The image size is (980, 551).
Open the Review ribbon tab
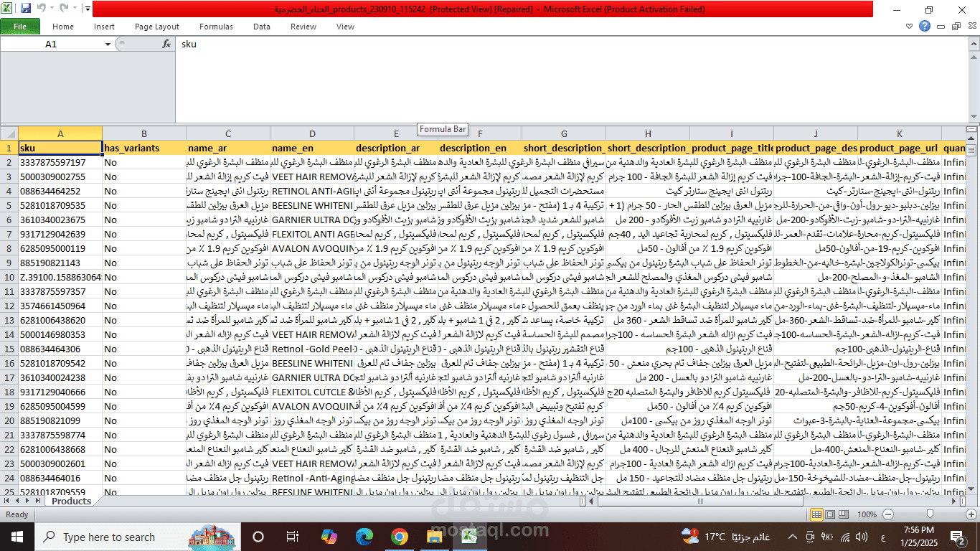303,27
